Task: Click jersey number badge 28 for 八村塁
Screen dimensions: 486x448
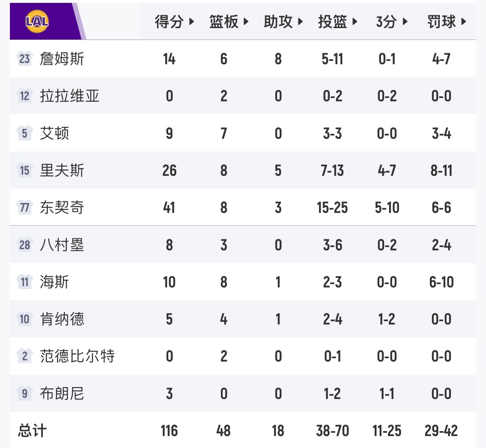Action: tap(24, 245)
